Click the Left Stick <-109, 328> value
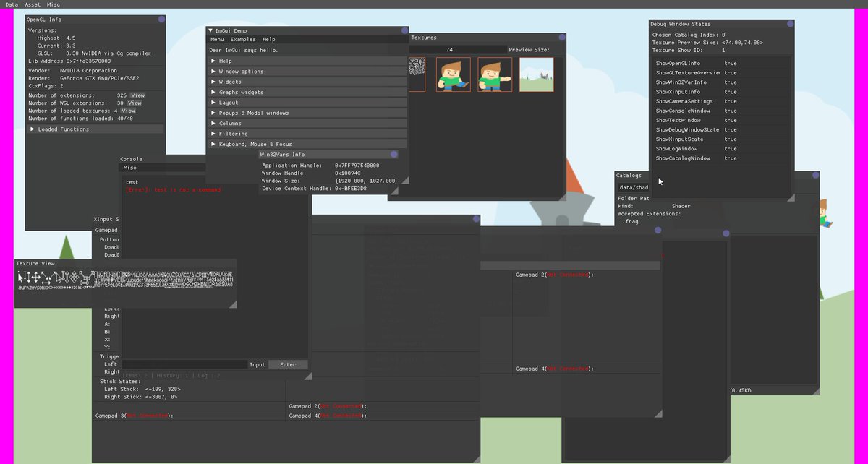The image size is (868, 464). 163,389
